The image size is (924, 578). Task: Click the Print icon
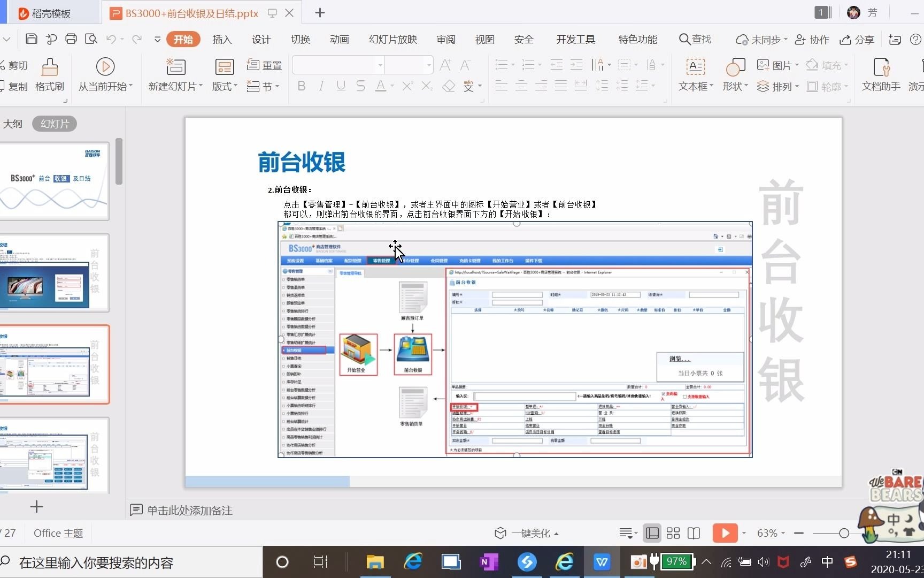(x=71, y=39)
